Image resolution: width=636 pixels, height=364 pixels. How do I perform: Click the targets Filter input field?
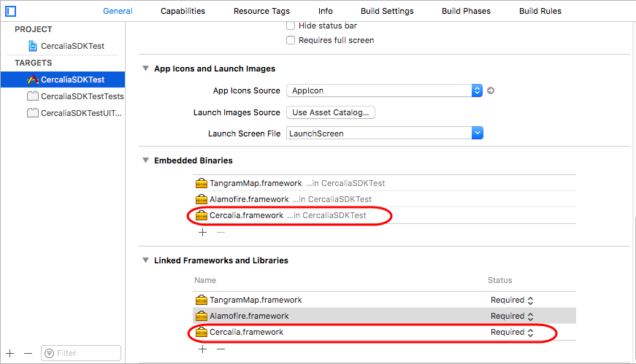coord(81,353)
